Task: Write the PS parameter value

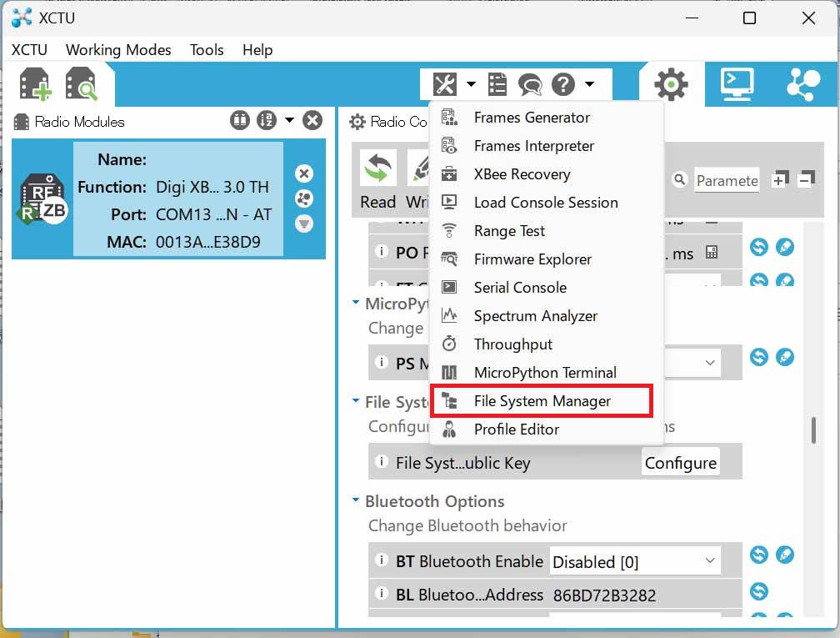Action: click(785, 357)
